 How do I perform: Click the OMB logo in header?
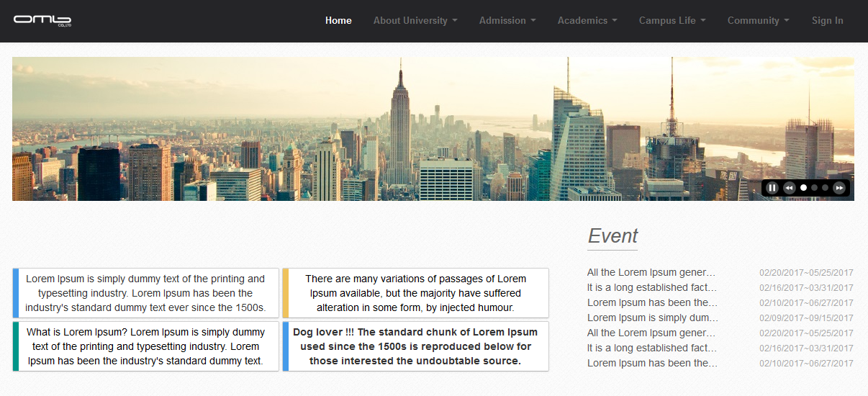(x=42, y=20)
